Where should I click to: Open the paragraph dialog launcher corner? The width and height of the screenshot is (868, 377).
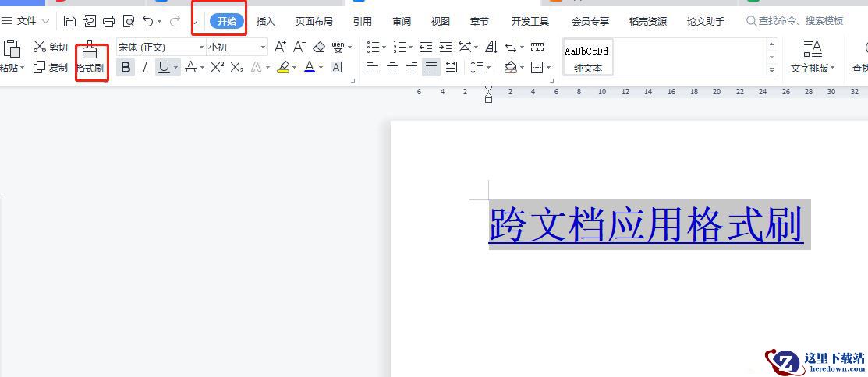tap(551, 81)
